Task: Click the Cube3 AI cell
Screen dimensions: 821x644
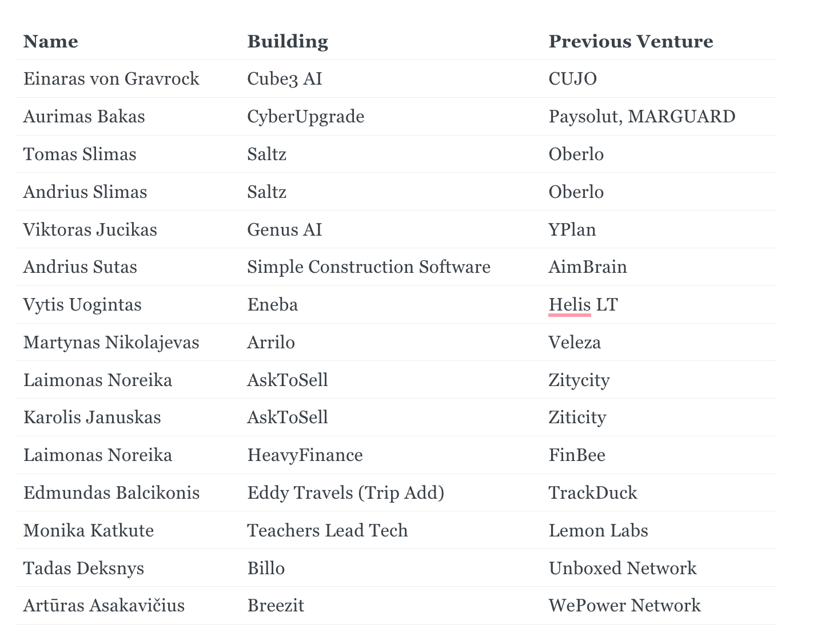Action: [x=284, y=79]
